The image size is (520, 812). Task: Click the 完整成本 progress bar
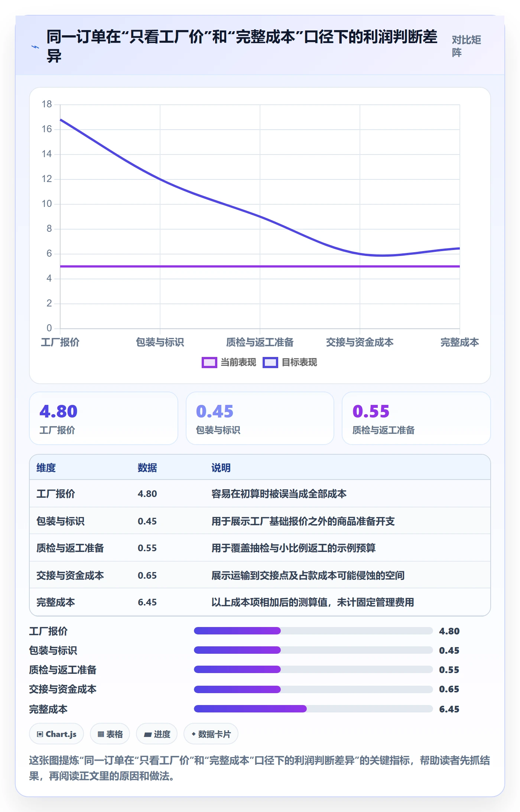(x=313, y=709)
